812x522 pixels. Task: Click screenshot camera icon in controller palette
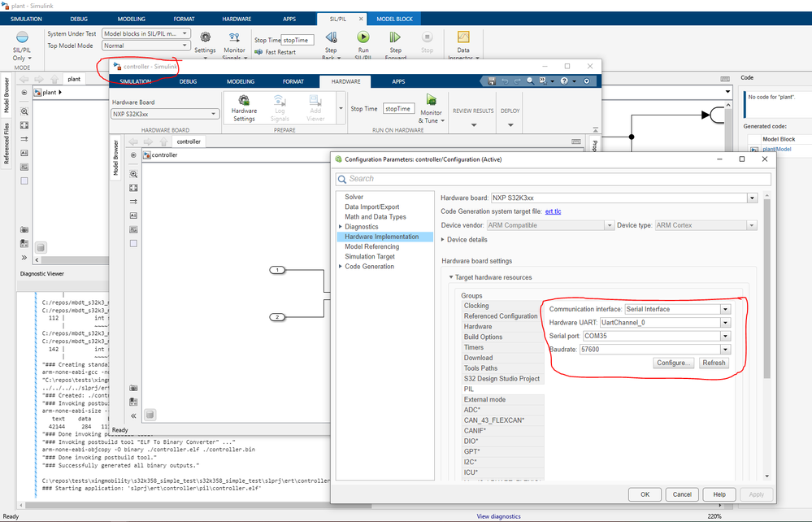(x=133, y=388)
